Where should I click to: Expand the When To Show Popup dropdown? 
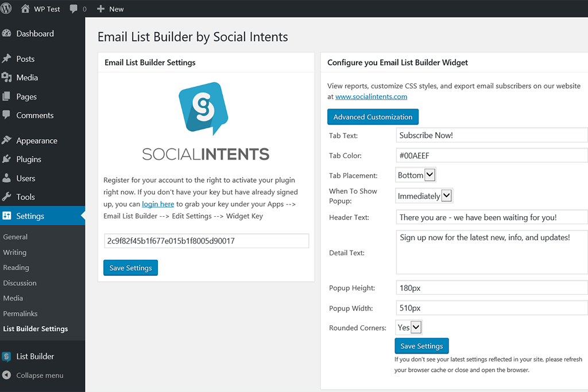point(424,196)
